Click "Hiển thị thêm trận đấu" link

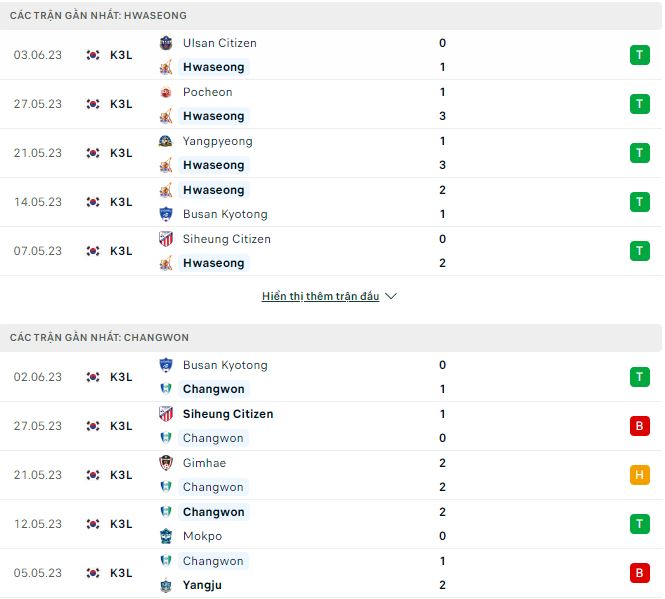tap(320, 297)
